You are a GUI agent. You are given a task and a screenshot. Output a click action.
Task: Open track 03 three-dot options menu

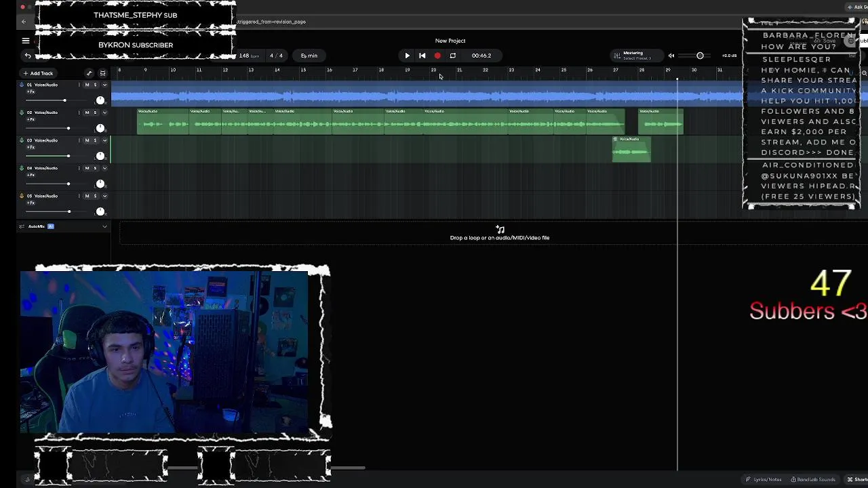(x=79, y=140)
